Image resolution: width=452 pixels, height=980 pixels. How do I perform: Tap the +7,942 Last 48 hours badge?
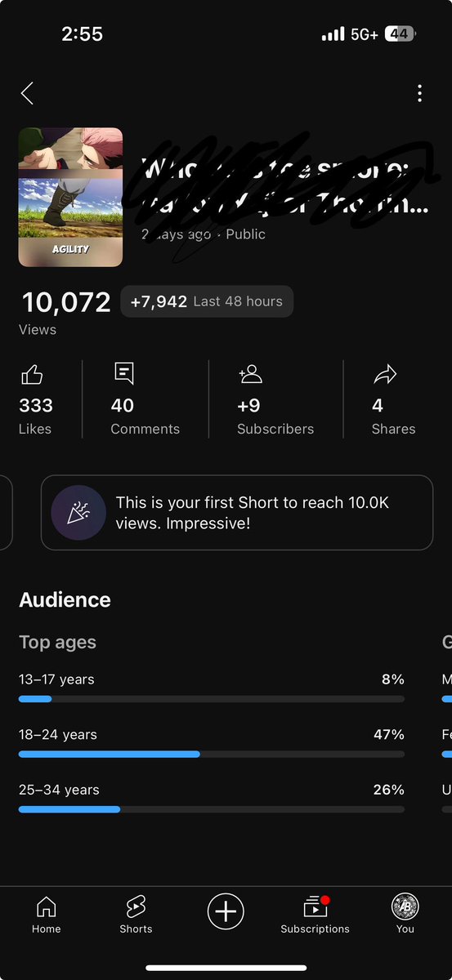pos(207,301)
